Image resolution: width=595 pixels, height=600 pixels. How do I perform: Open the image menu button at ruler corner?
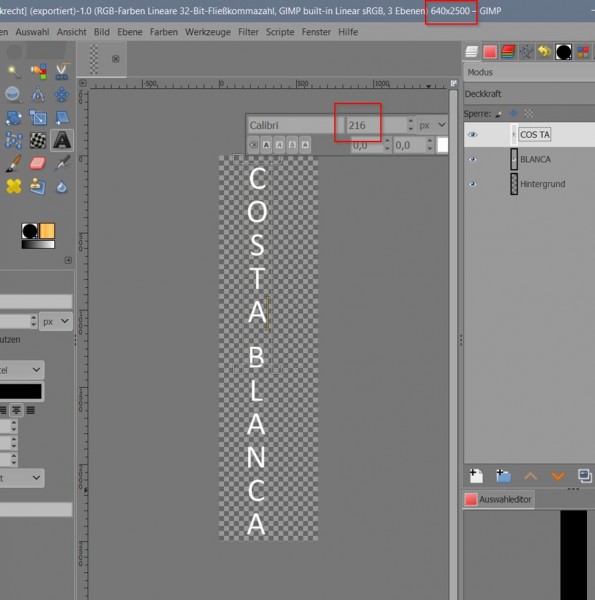[83, 83]
